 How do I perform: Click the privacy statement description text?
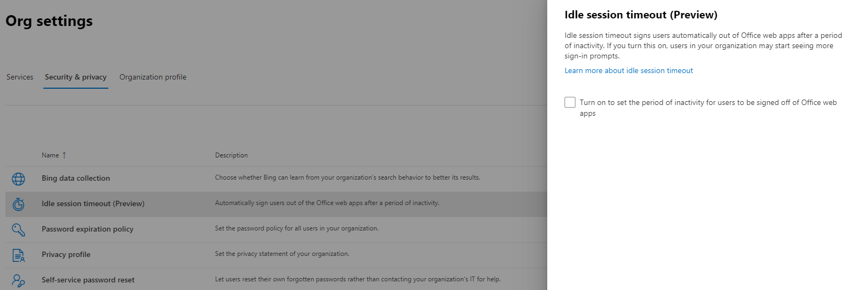point(282,254)
